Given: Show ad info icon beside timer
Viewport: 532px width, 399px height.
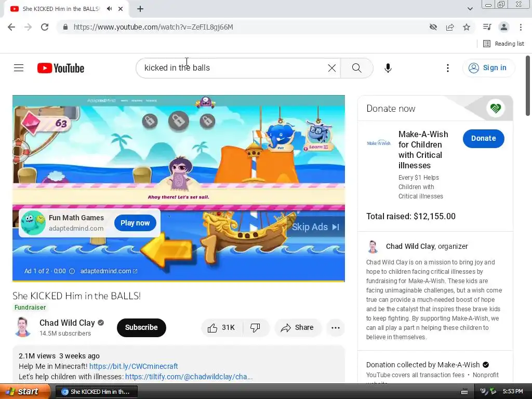Looking at the screenshot, I should pos(72,271).
